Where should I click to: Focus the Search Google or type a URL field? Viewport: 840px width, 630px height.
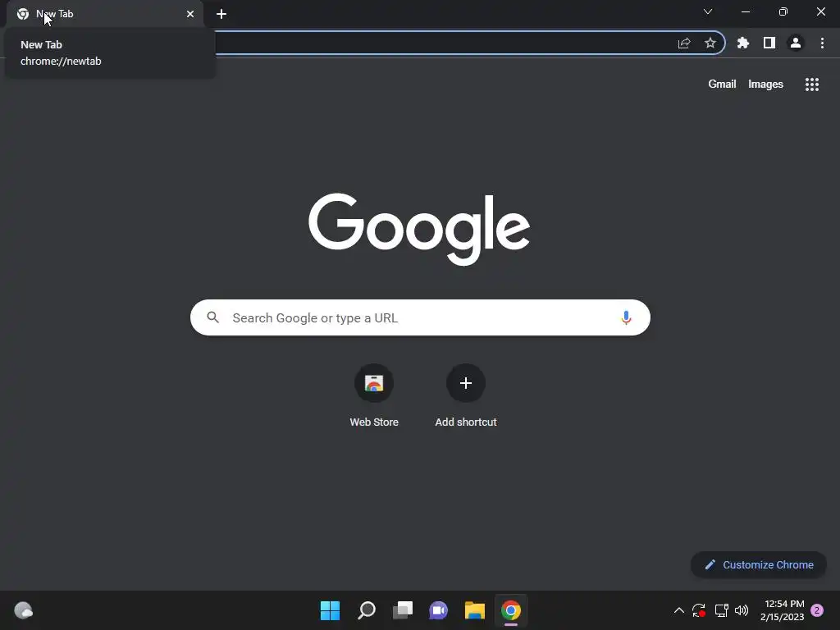420,317
